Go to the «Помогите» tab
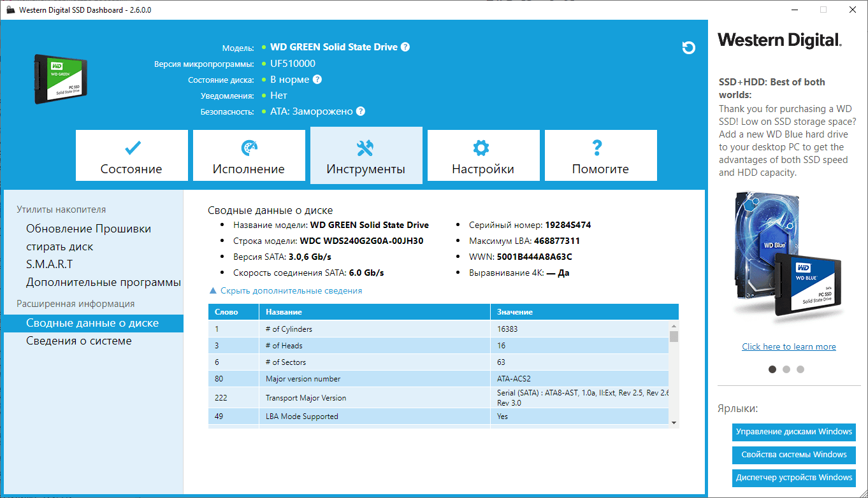This screenshot has height=498, width=868. click(601, 155)
